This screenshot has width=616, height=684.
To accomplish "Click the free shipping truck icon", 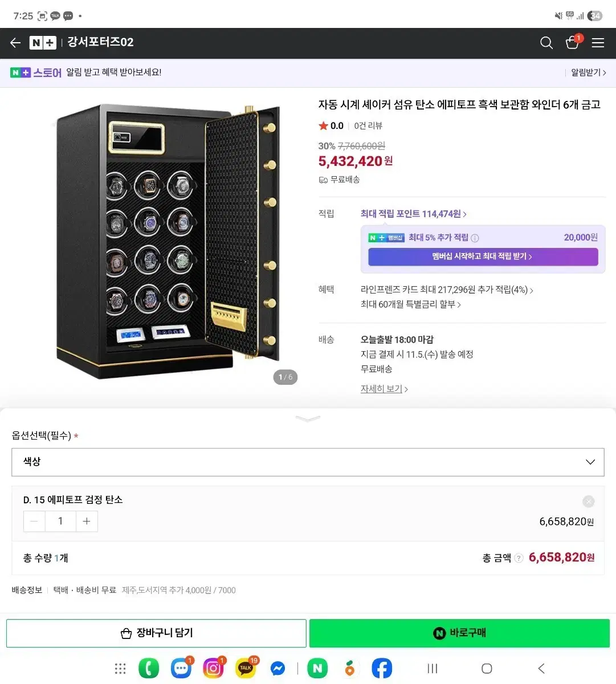I will coord(323,180).
